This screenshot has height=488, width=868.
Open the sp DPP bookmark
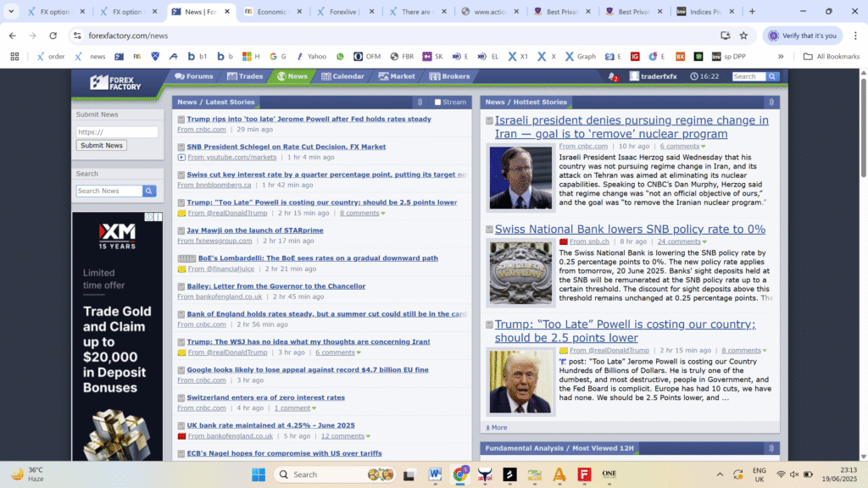click(729, 57)
